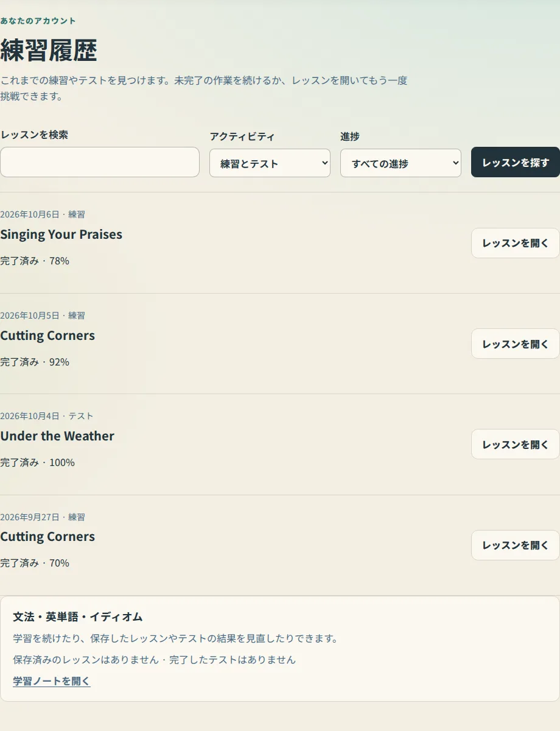Click the 完了済み・100% status text
Screen dimensions: 560x731
point(37,462)
